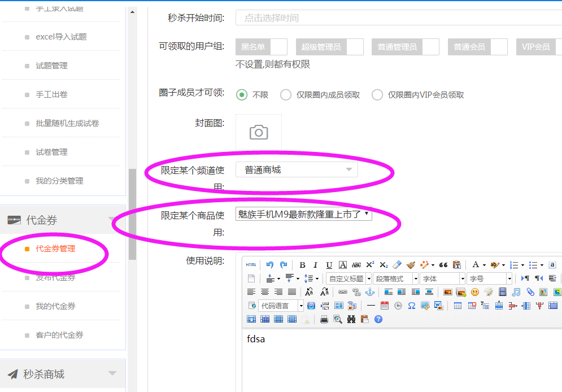This screenshot has height=392, width=562.
Task: Open 代金券管理 in the sidebar
Action: [55, 249]
